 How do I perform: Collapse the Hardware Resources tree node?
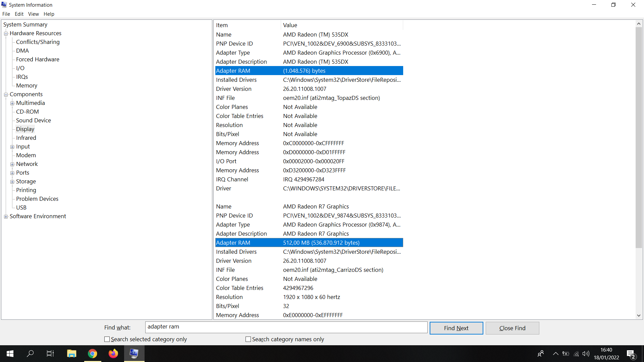[6, 34]
